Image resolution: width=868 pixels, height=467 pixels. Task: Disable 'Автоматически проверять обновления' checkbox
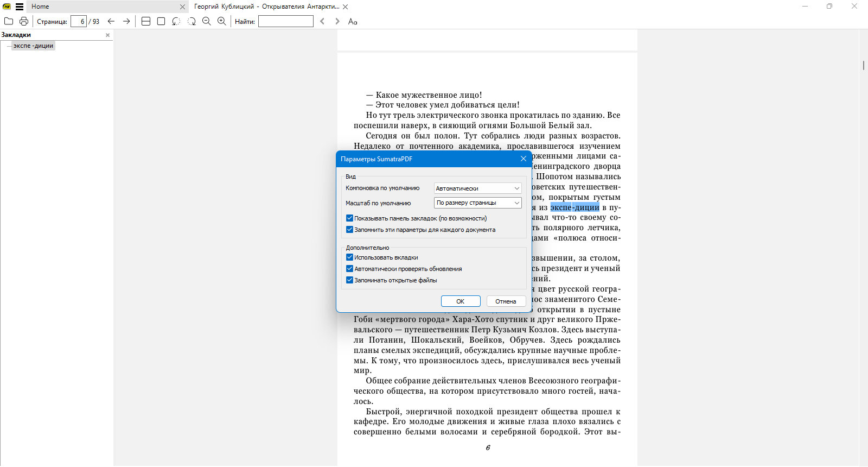tap(349, 269)
